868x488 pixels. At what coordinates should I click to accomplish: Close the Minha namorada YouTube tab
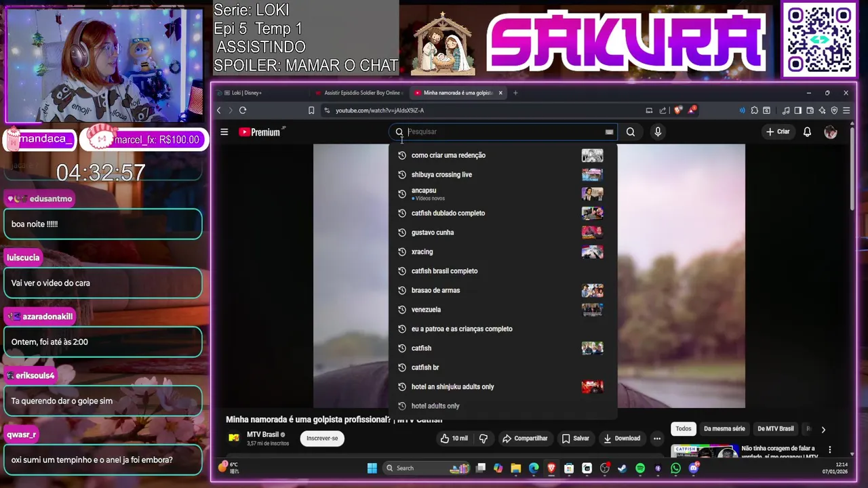pos(500,93)
